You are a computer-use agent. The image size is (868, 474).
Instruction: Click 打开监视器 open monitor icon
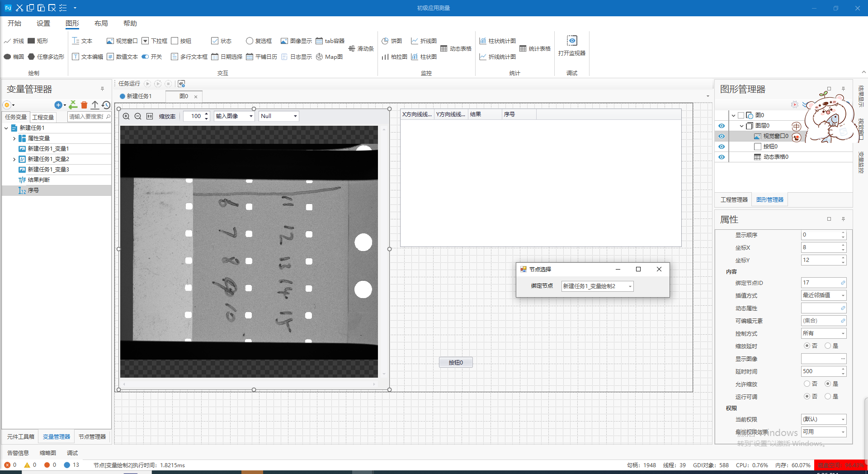[572, 41]
